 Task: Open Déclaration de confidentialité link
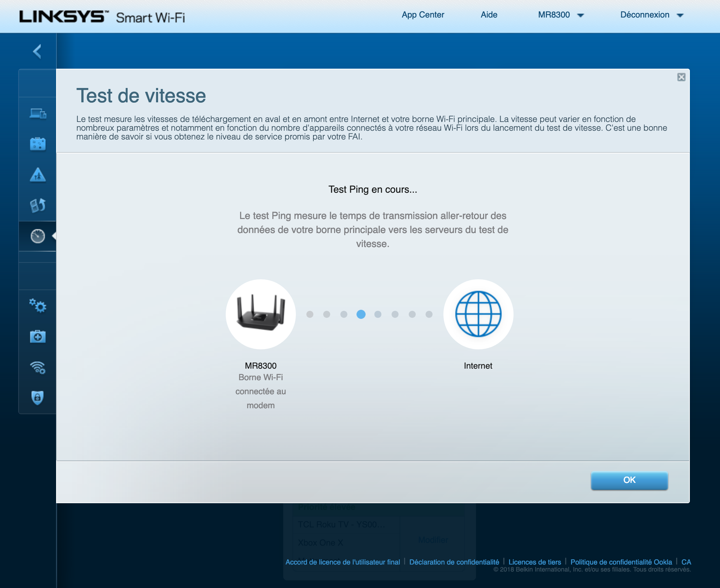click(x=454, y=562)
